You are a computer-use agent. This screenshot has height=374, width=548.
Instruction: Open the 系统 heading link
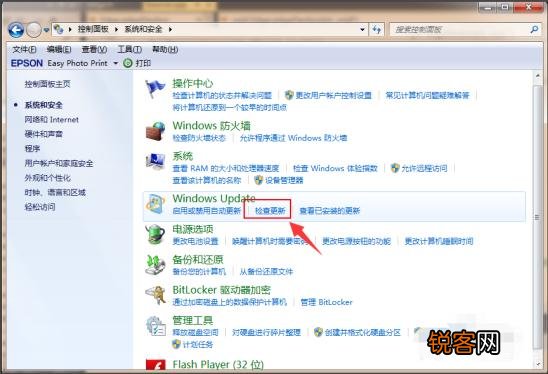point(182,156)
